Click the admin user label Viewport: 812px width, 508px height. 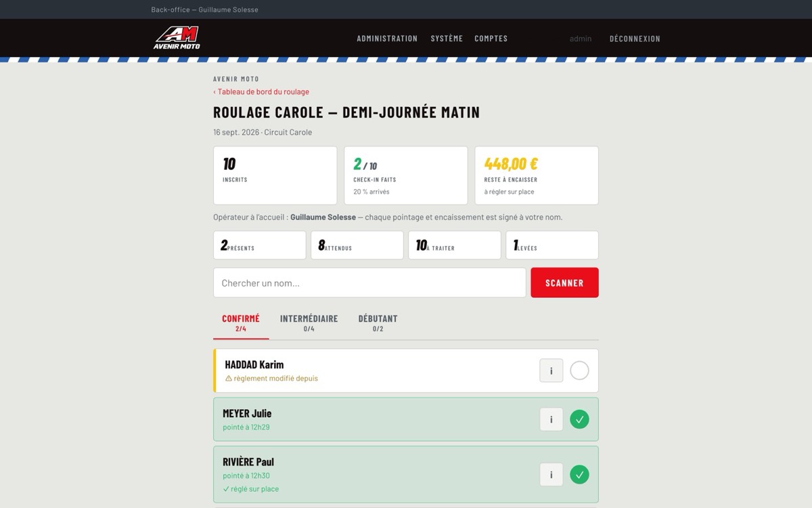[x=581, y=39]
